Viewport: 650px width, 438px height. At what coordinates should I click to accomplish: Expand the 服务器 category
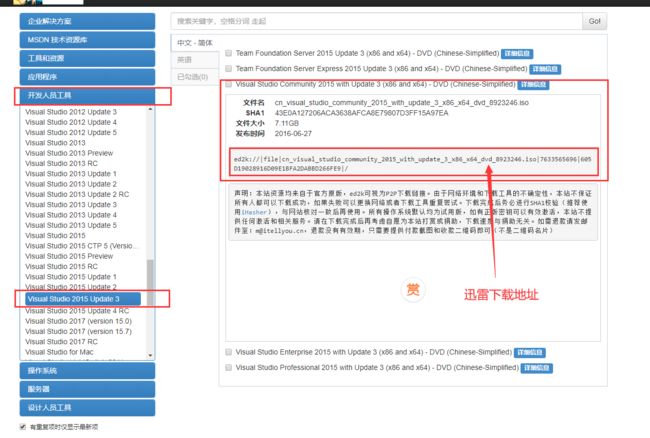coord(87,389)
